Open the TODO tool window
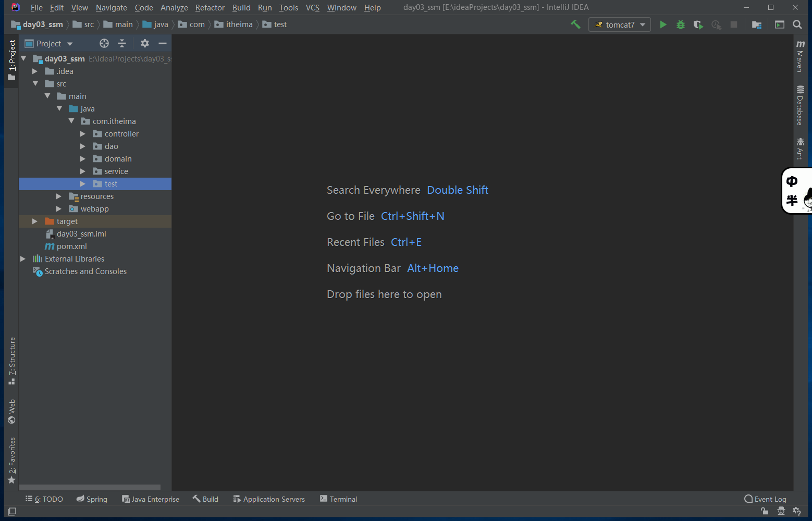 (44, 499)
